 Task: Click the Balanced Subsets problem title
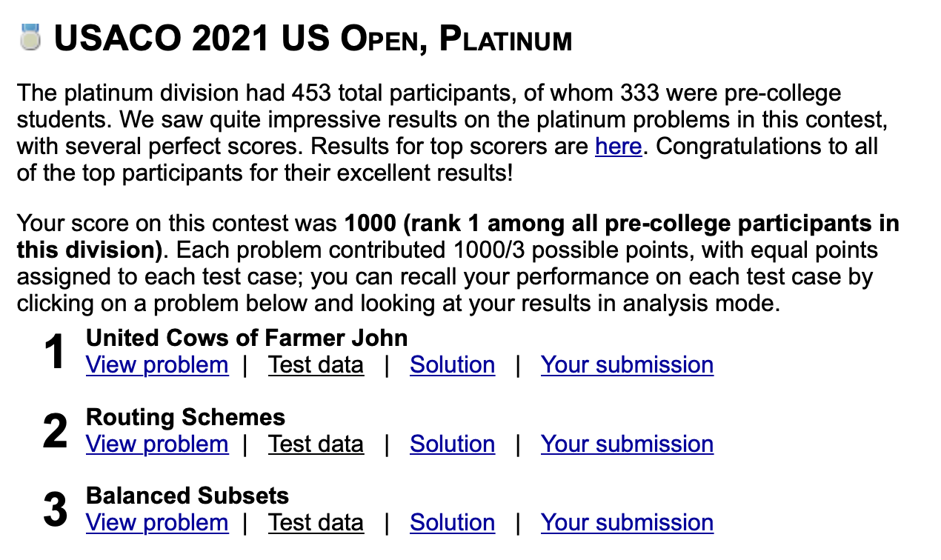point(187,496)
